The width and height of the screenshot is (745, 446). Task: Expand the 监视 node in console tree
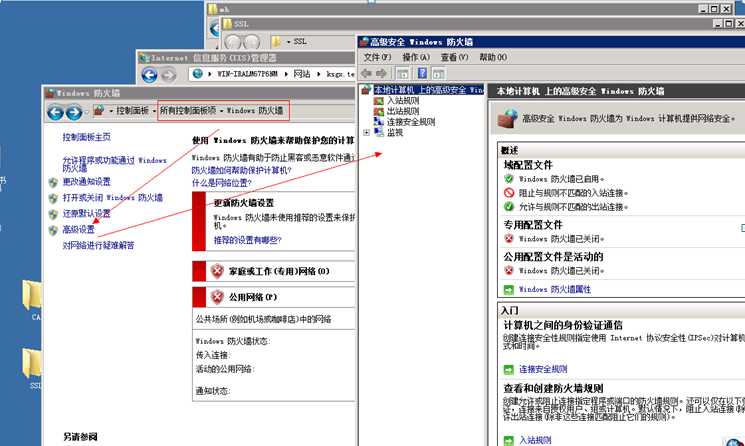coord(366,133)
